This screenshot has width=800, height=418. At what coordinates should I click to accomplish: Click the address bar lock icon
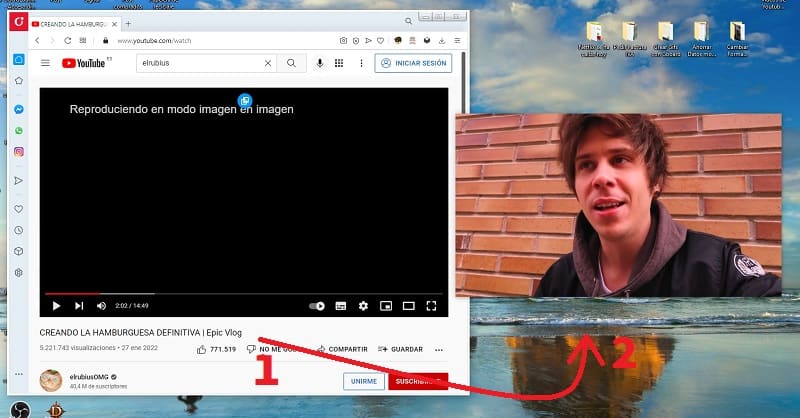[x=106, y=40]
